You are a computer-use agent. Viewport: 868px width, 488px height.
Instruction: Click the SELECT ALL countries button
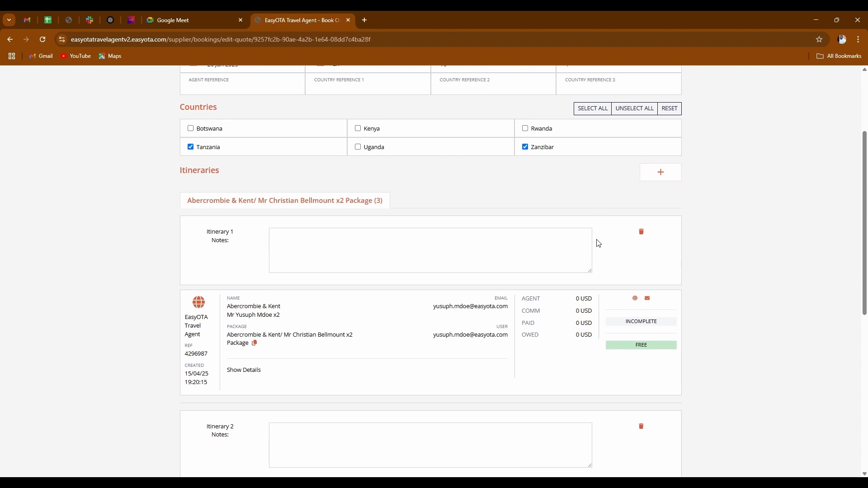(593, 108)
